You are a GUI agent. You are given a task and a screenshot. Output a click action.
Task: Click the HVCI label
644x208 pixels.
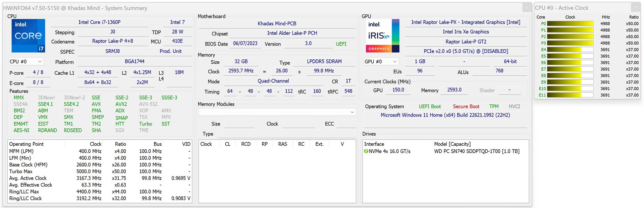click(x=514, y=107)
